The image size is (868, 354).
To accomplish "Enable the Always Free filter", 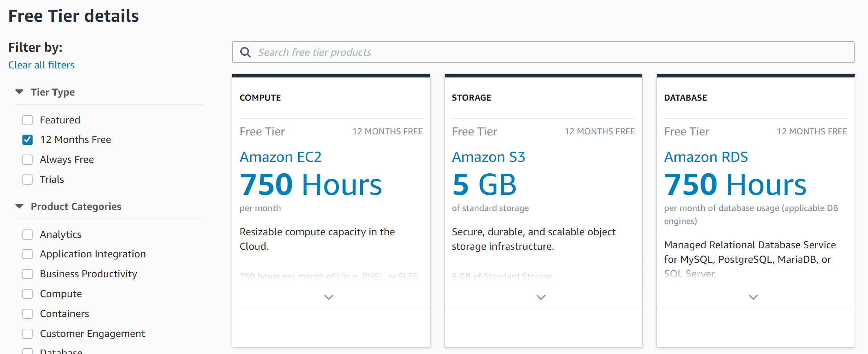I will point(27,159).
